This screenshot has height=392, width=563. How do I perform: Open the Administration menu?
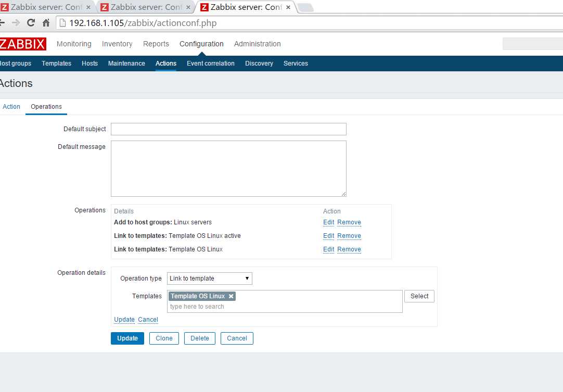point(258,44)
